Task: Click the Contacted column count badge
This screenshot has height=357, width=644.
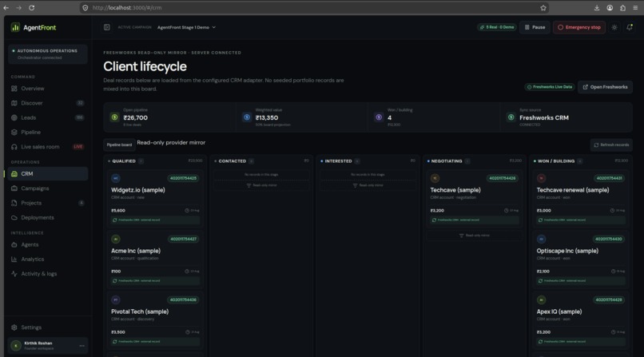Action: 252,161
